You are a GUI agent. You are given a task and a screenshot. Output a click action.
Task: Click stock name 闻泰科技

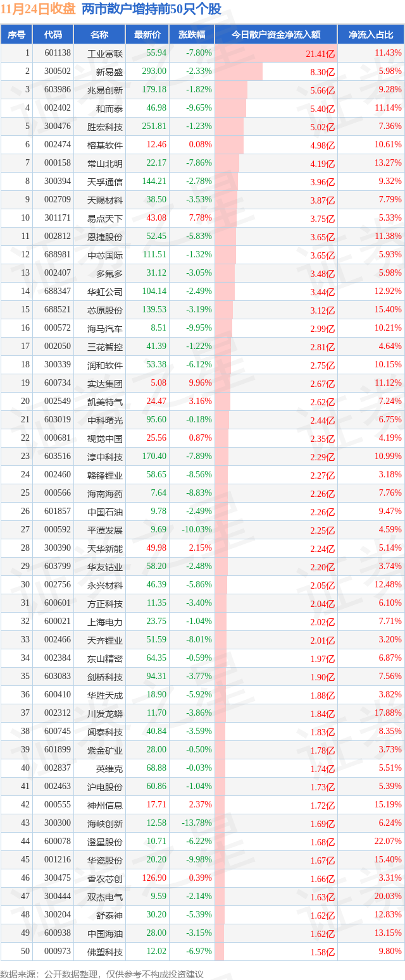pos(105,732)
